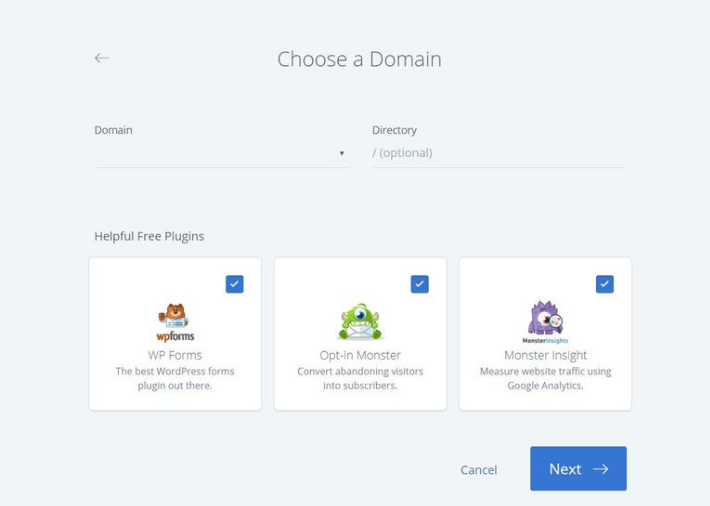Click the arrow icon inside Next button
The image size is (710, 506).
click(x=600, y=469)
